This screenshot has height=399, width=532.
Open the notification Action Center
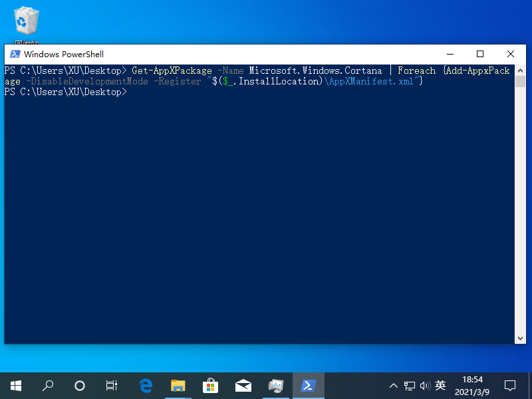pos(510,385)
